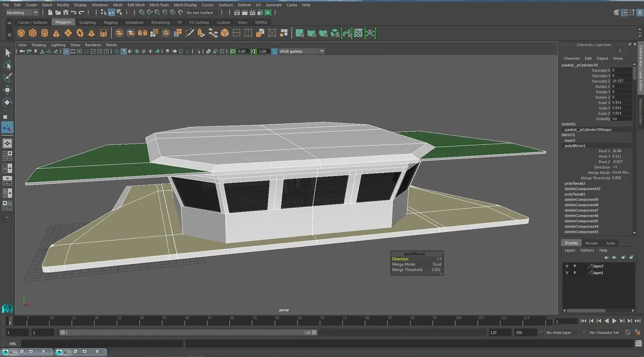Click the Create empty layer icon
Screen dimensions: 644x357
(x=623, y=257)
